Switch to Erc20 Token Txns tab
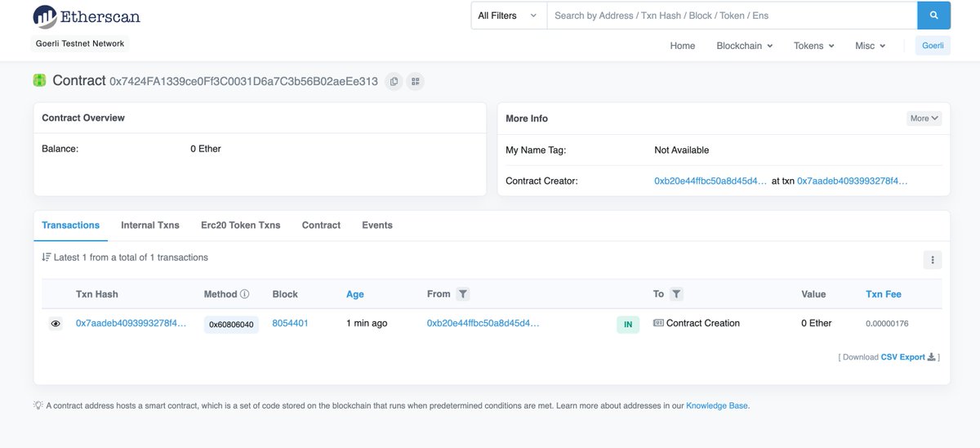This screenshot has width=980, height=448. (240, 225)
